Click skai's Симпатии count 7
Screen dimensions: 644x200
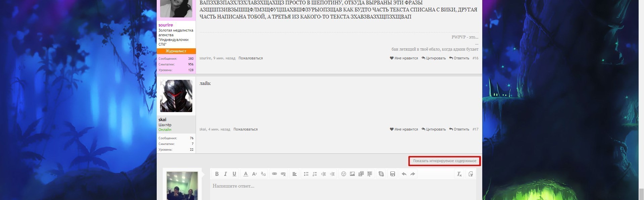pyautogui.click(x=193, y=144)
